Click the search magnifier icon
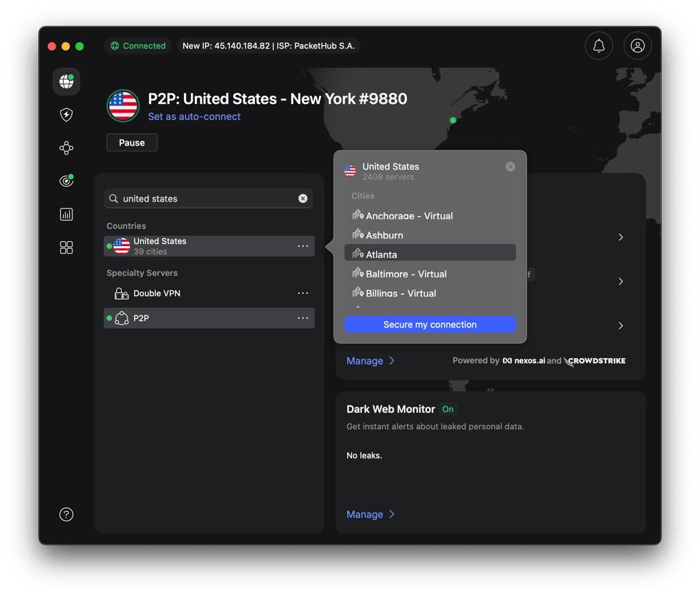 pyautogui.click(x=113, y=198)
